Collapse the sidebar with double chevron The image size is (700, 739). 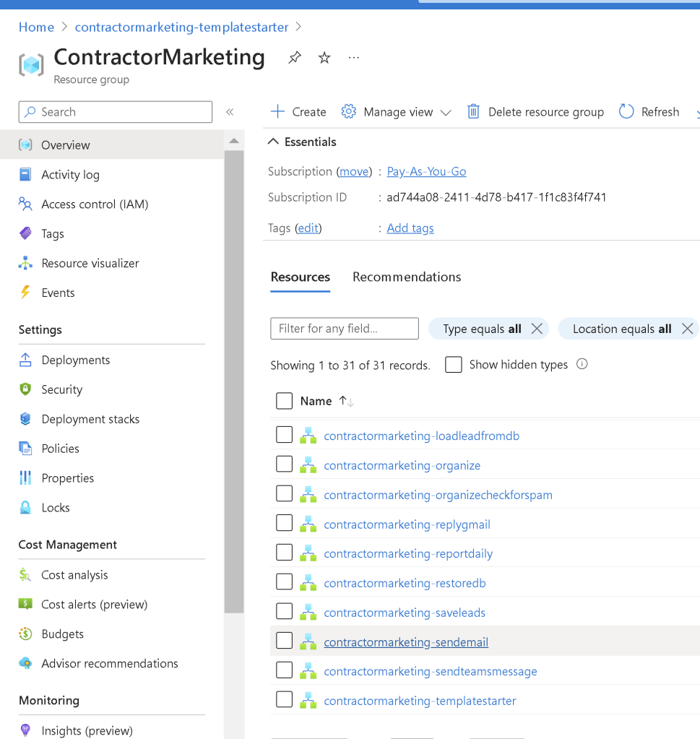pos(230,112)
